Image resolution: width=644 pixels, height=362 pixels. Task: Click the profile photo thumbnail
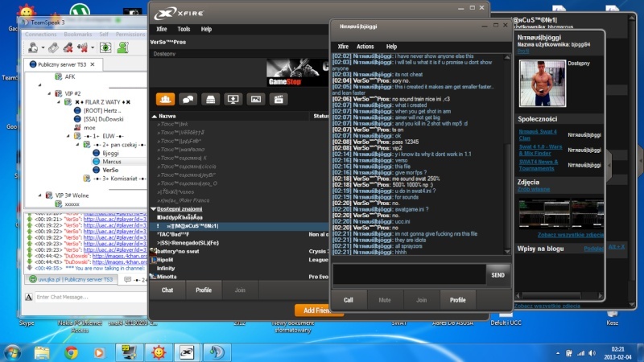pyautogui.click(x=542, y=84)
